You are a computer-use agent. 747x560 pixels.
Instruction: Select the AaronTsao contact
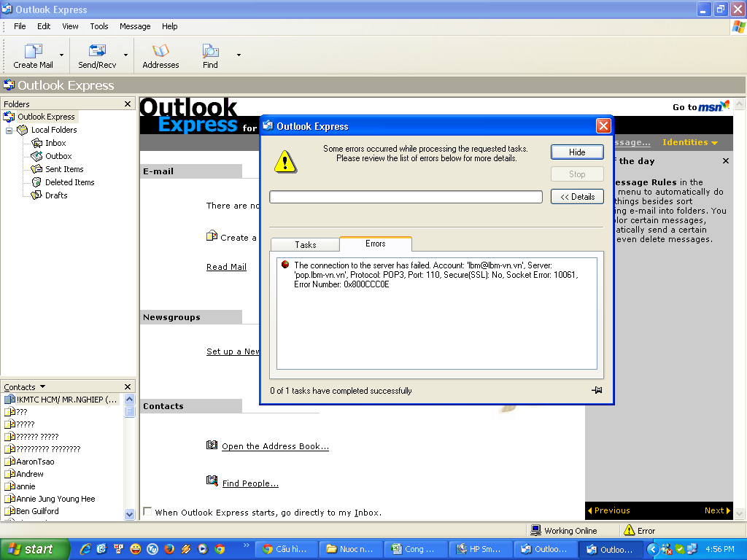[x=29, y=462]
